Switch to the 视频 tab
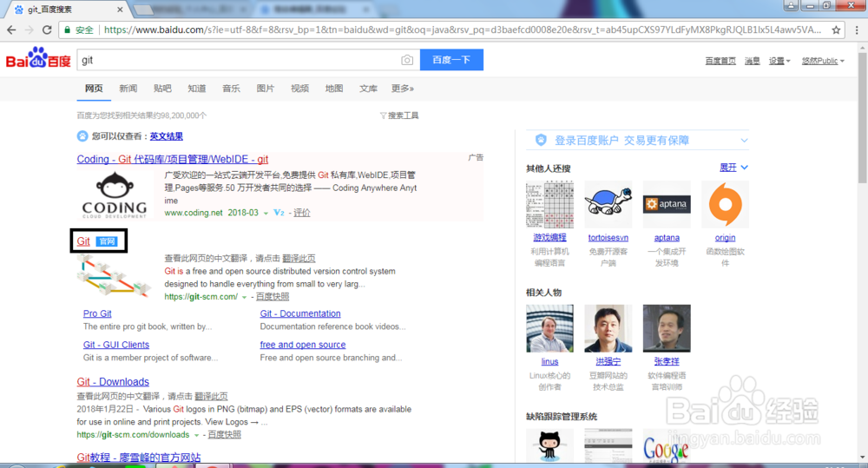This screenshot has width=868, height=468. coord(299,89)
